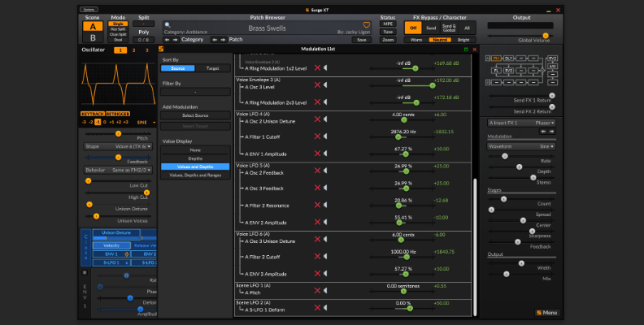This screenshot has height=325, width=644.
Task: Mute the A Filter 2 Resonance modulation
Action: tap(327, 205)
